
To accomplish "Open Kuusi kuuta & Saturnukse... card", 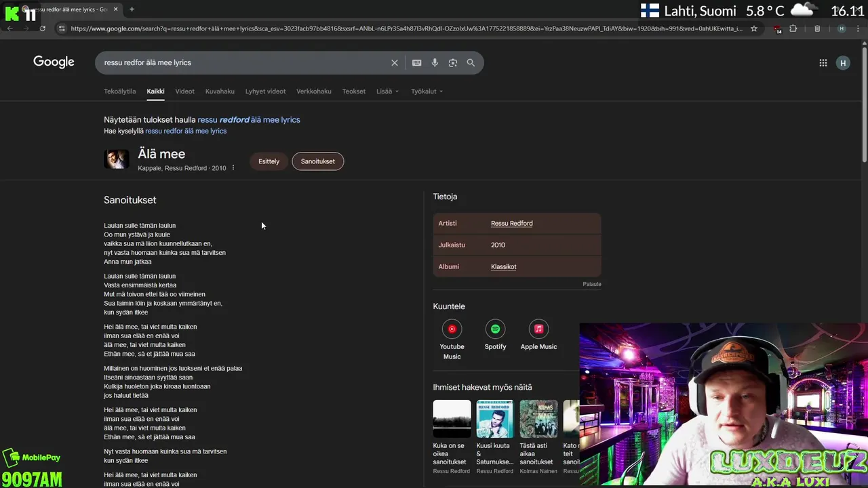I will [x=495, y=436].
